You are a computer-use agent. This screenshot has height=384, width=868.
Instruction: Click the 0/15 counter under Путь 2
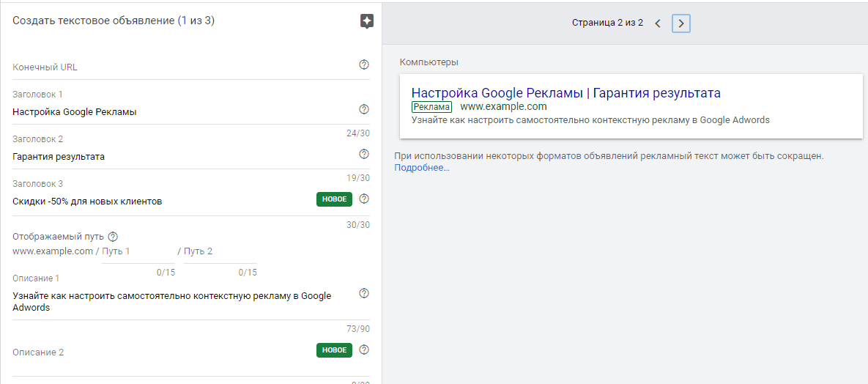248,272
